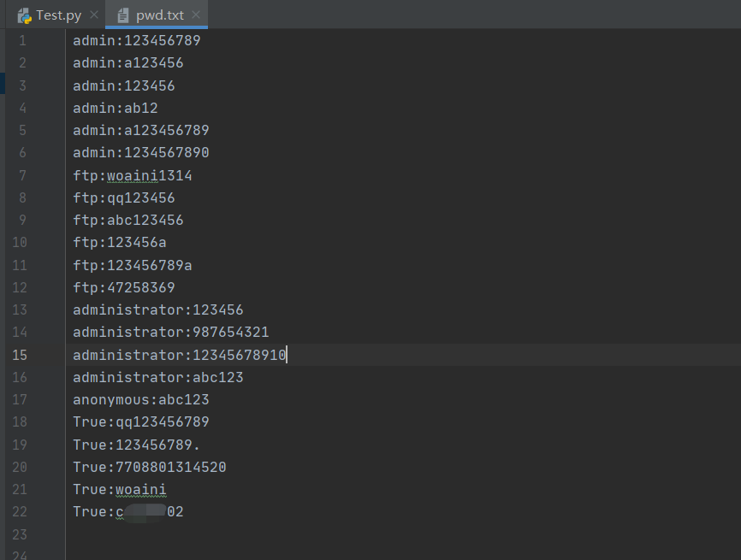The image size is (741, 560).
Task: Click line 'admin:1234567890'
Action: [x=141, y=152]
